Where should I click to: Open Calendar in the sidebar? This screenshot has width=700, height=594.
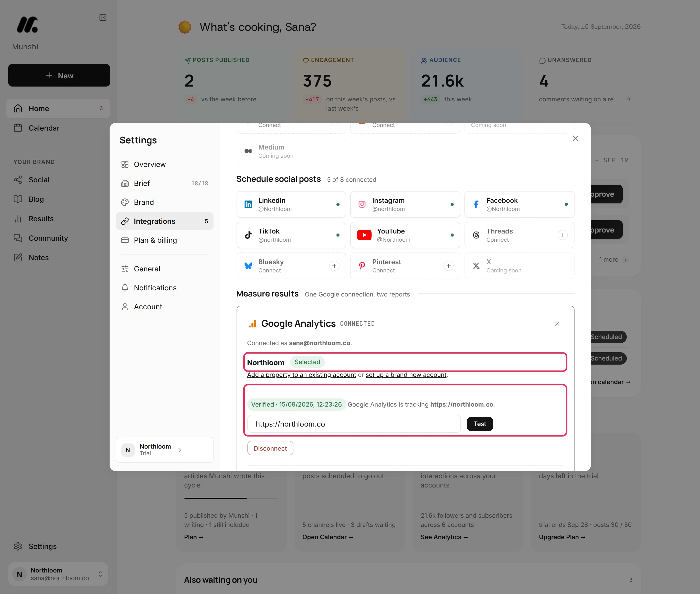(58, 128)
